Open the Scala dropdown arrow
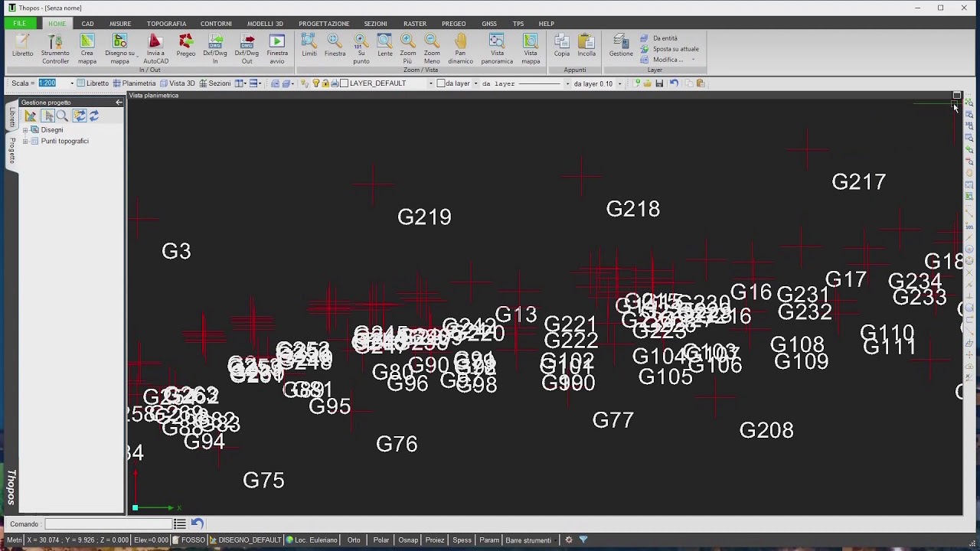This screenshot has height=551, width=980. pyautogui.click(x=72, y=83)
